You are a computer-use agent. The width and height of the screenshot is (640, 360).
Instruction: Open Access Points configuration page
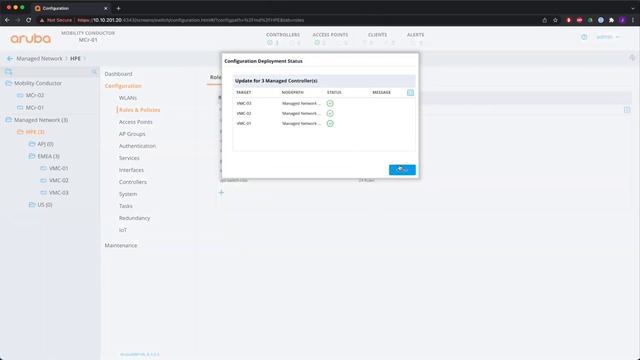[x=136, y=122]
